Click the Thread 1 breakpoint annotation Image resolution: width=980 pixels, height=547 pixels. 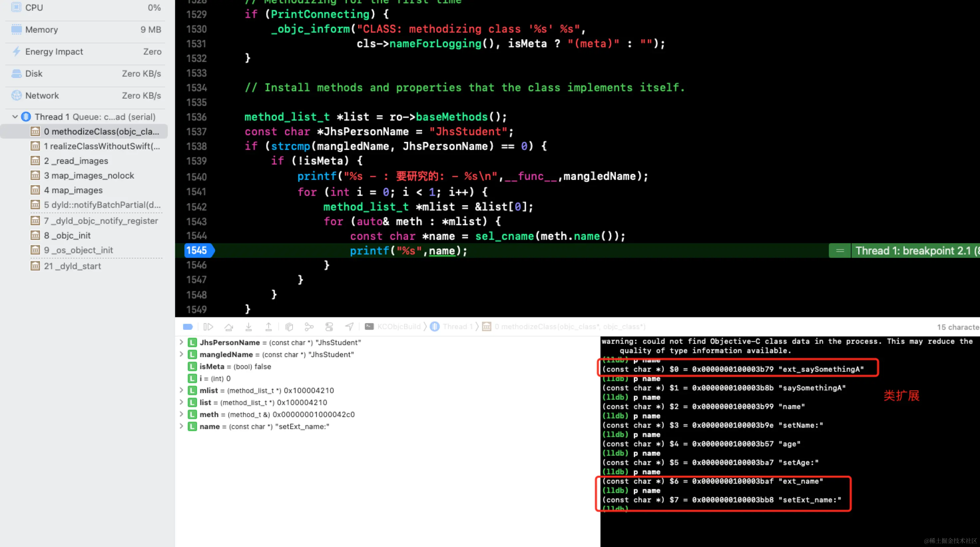pyautogui.click(x=913, y=251)
